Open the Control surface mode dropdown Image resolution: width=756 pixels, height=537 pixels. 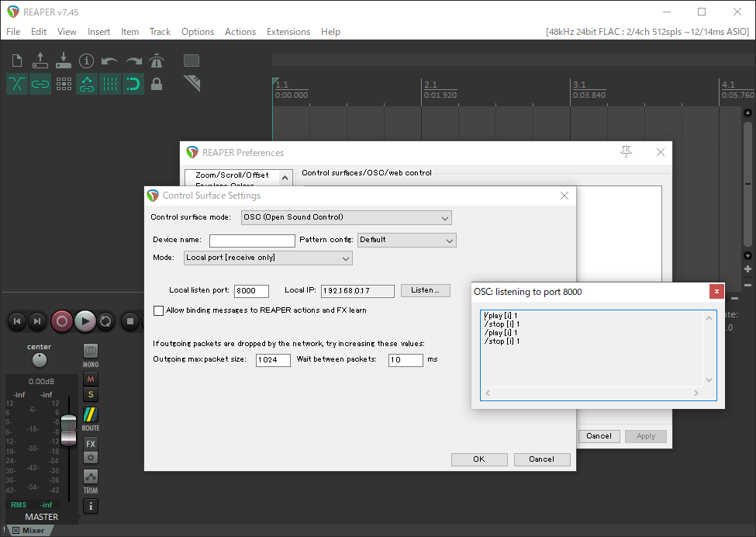pyautogui.click(x=346, y=217)
